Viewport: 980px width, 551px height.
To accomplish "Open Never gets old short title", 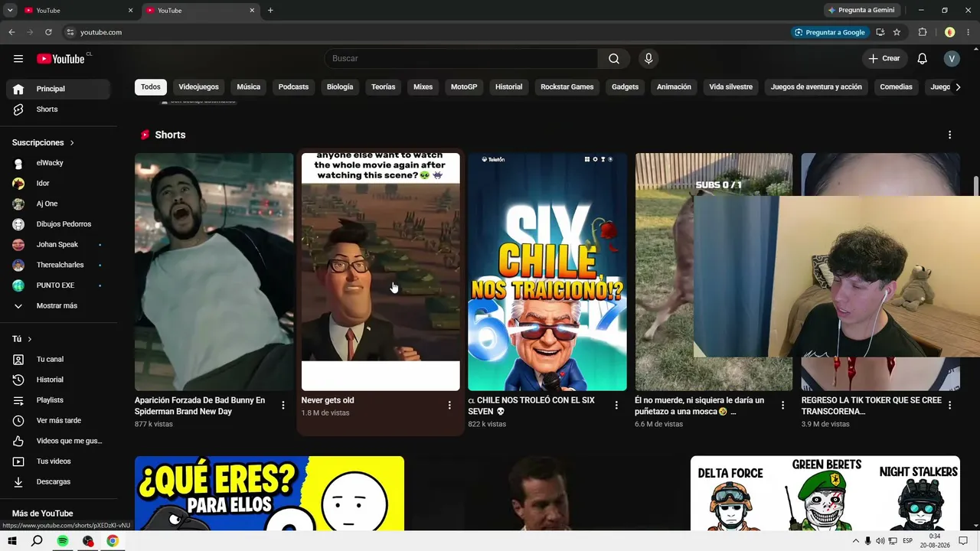I will click(328, 400).
